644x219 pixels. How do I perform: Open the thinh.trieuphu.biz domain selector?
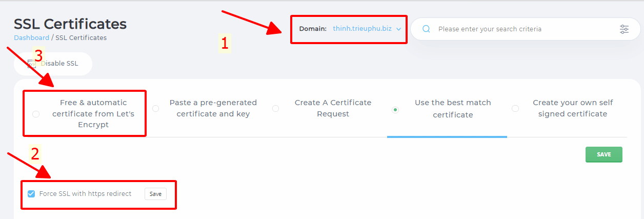click(362, 29)
